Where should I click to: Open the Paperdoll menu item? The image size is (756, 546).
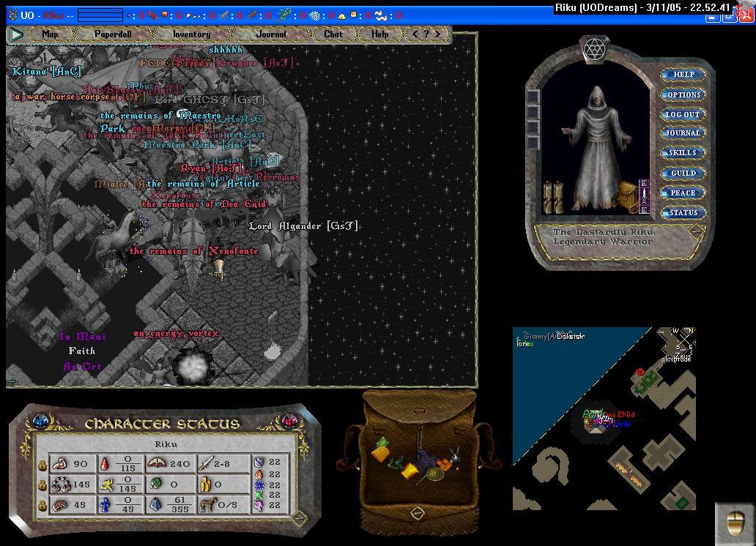(113, 34)
